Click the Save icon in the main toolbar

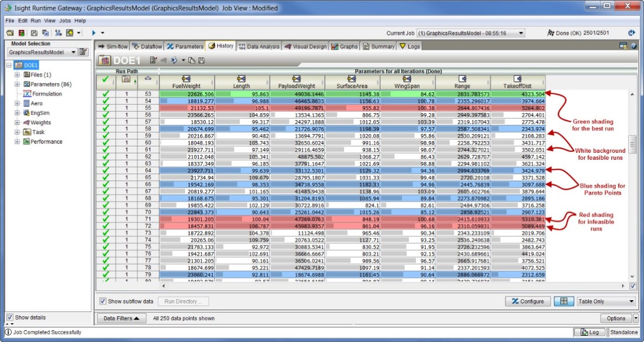click(x=34, y=33)
